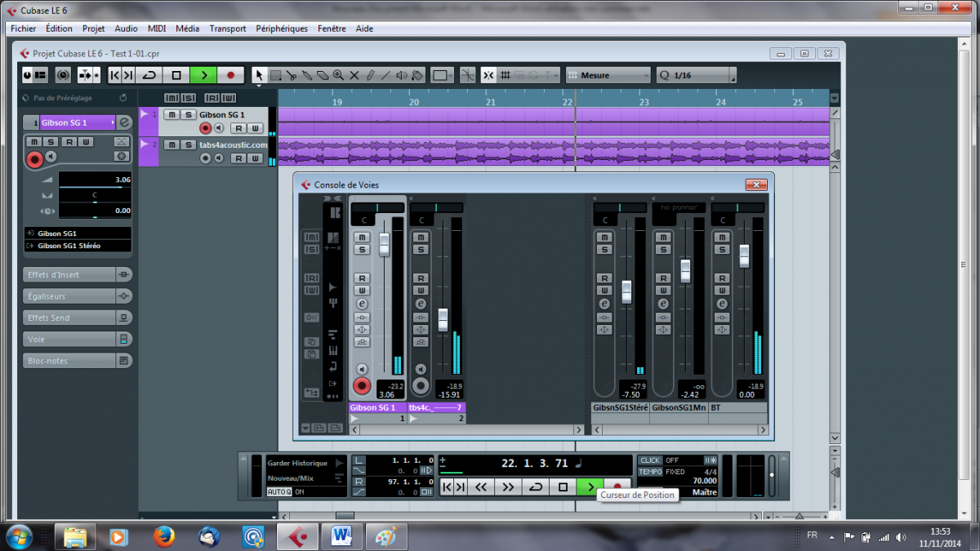The width and height of the screenshot is (980, 551).
Task: Click Firefox icon in Windows taskbar
Action: (164, 536)
